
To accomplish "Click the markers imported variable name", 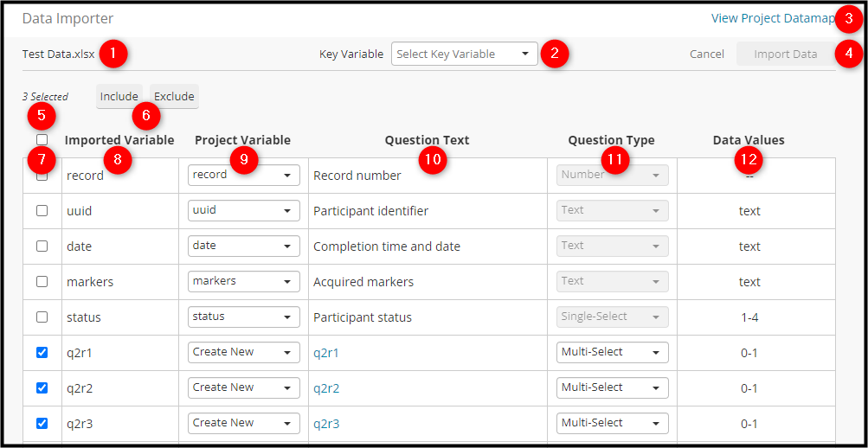I will coord(90,282).
